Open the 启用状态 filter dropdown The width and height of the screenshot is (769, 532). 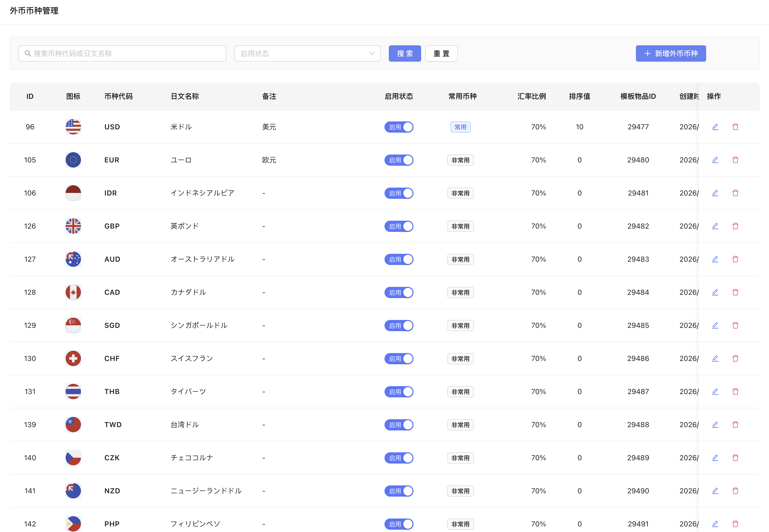coord(307,53)
